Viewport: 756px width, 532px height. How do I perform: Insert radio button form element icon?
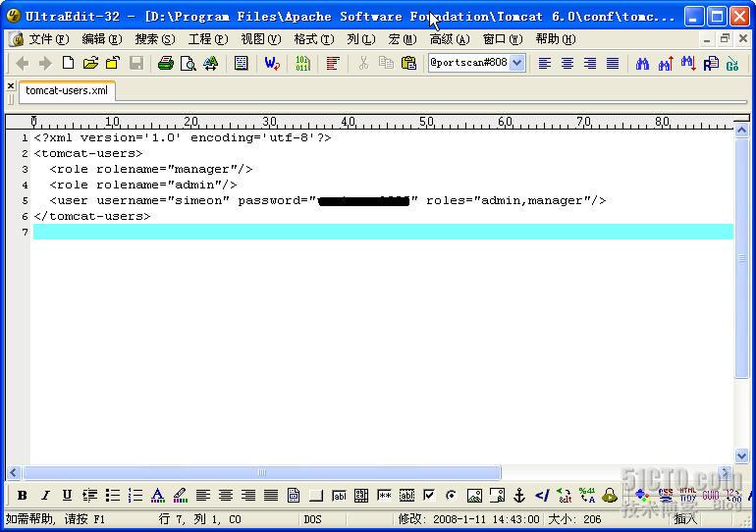pyautogui.click(x=452, y=495)
